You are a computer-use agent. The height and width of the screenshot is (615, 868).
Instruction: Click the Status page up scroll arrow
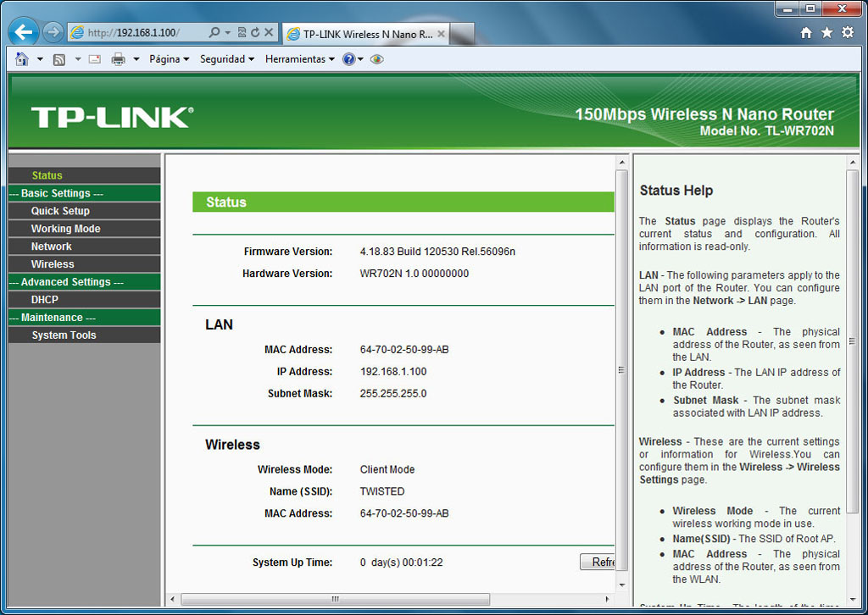pyautogui.click(x=621, y=163)
